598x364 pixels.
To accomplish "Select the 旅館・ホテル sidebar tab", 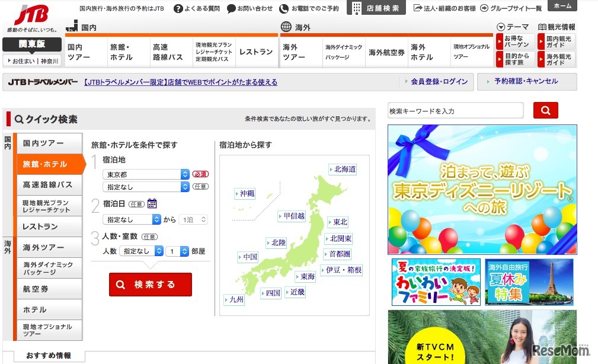I will point(44,164).
